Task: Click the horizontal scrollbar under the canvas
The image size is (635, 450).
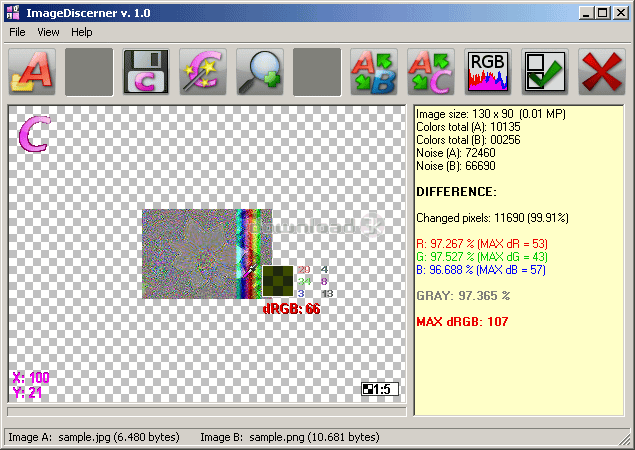Action: pos(207,412)
